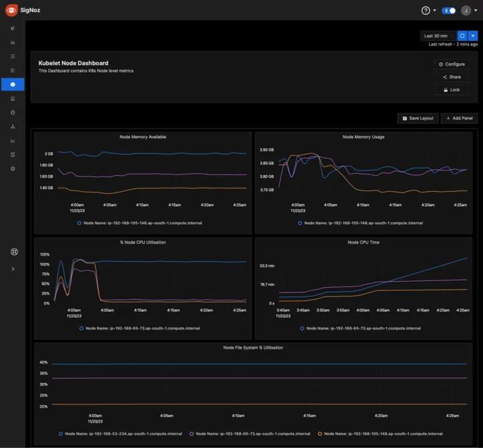This screenshot has width=483, height=448.
Task: Click the 125% axis label in CPU Utilisation
Action: point(45,255)
